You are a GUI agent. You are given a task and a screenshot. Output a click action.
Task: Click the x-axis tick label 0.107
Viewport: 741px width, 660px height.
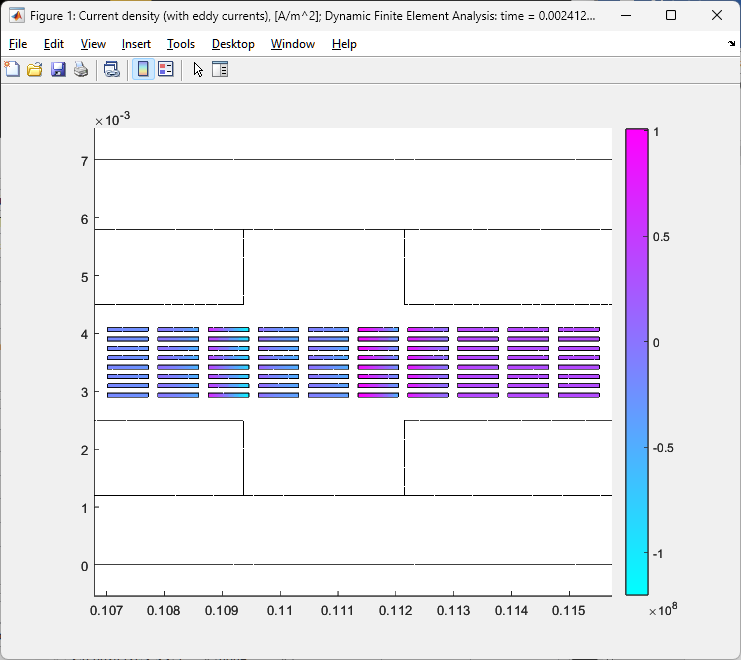coord(106,610)
